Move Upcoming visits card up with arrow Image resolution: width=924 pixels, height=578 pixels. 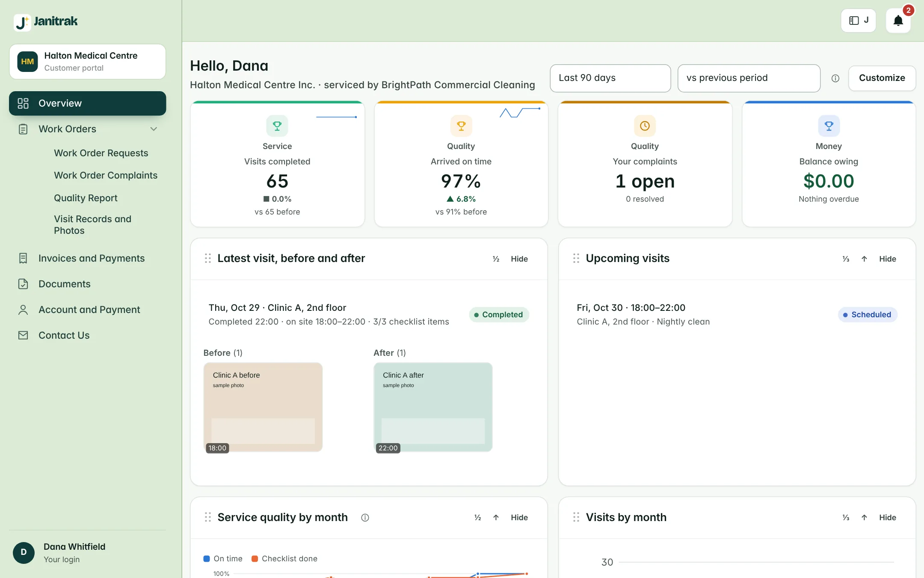click(x=864, y=259)
